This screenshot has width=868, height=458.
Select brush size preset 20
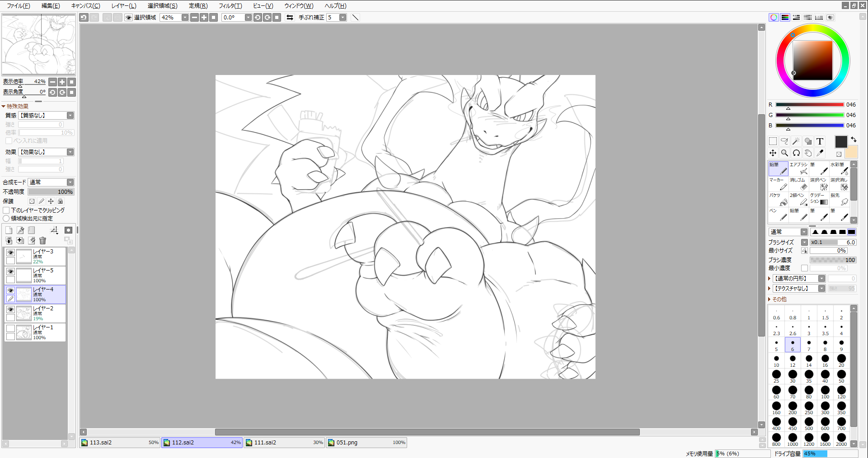tap(841, 361)
